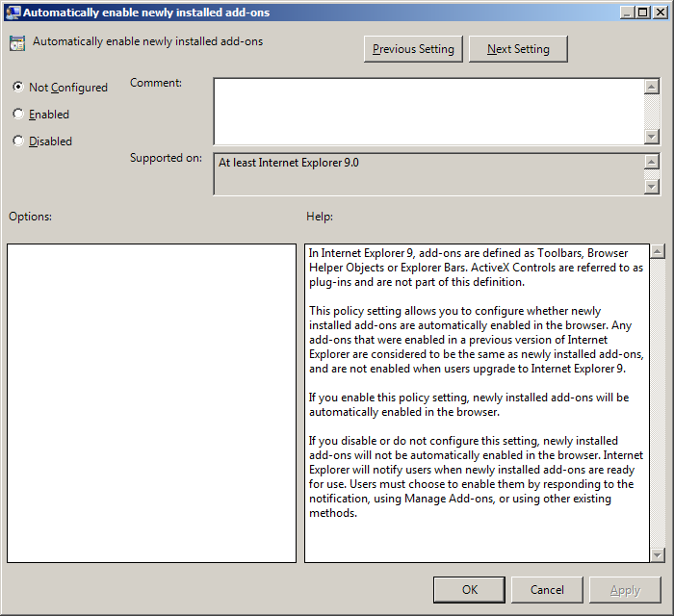Viewport: 674px width, 616px height.
Task: Click the title bar window icon
Action: coord(12,13)
